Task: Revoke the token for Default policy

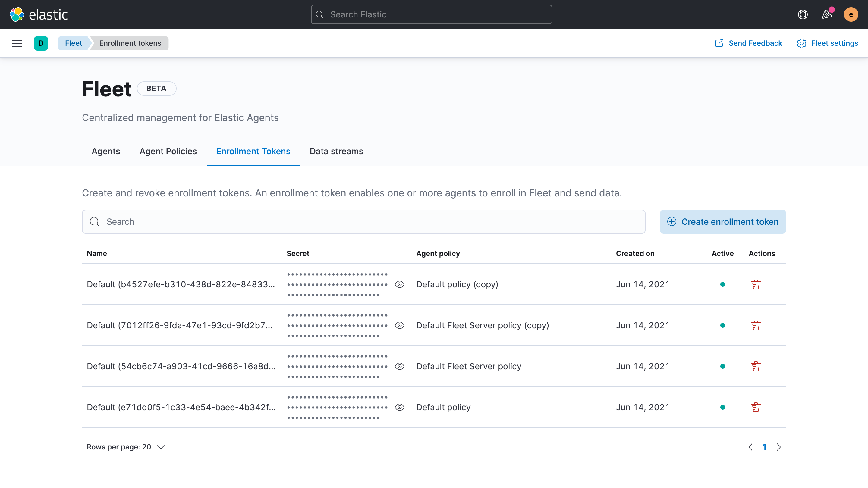Action: coord(756,407)
